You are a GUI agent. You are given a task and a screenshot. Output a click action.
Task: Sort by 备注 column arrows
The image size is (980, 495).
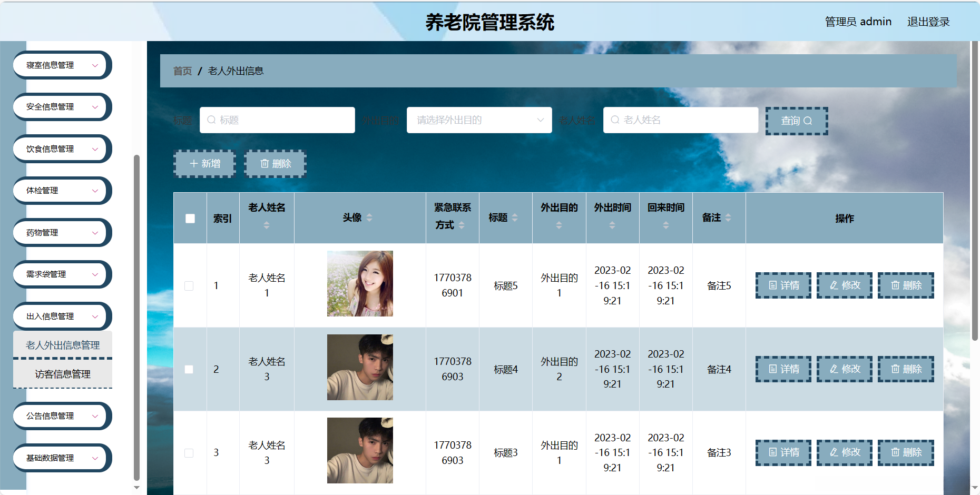[728, 217]
